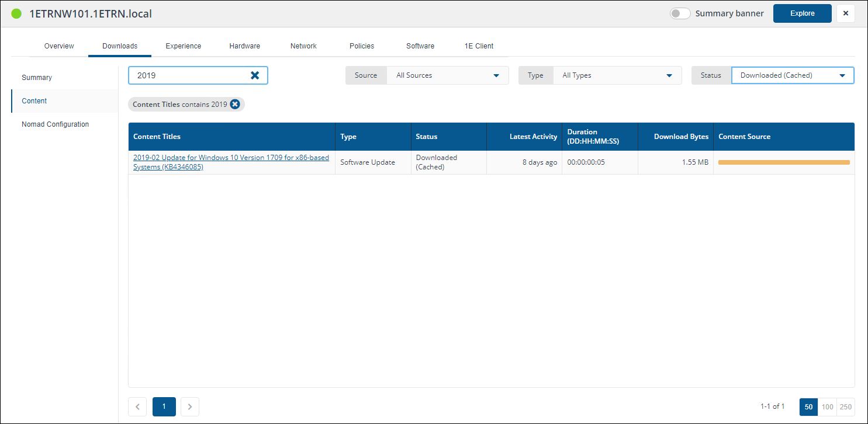The image size is (868, 424).
Task: Toggle the Summary banner switch
Action: [680, 13]
